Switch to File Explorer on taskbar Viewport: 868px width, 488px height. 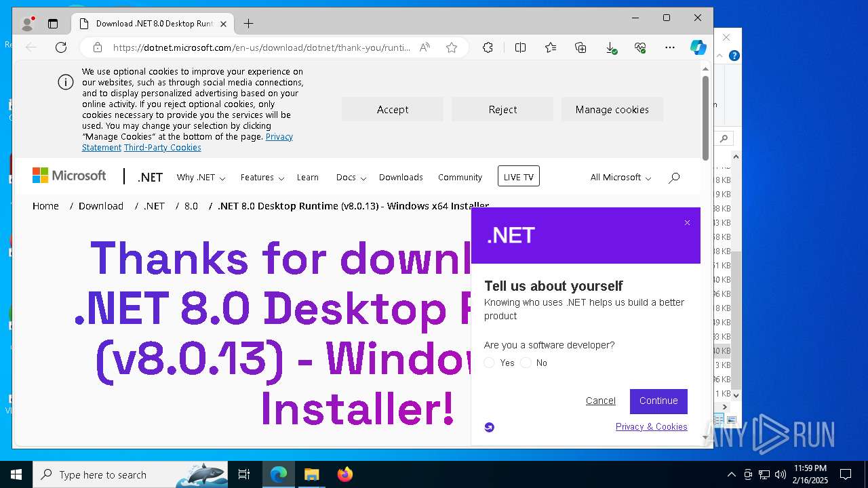311,474
